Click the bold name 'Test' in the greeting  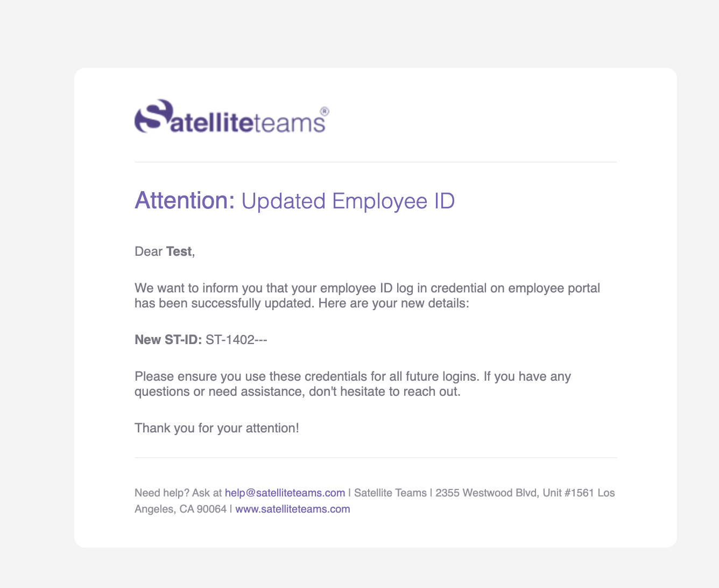[179, 251]
